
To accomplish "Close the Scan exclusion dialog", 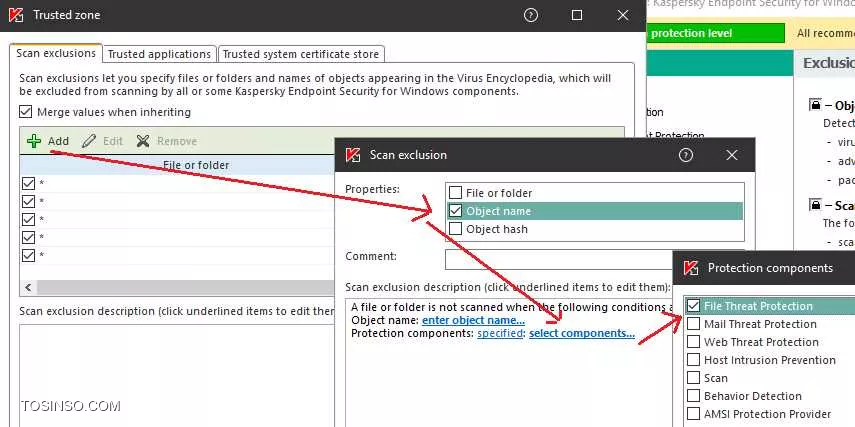I will pyautogui.click(x=732, y=155).
